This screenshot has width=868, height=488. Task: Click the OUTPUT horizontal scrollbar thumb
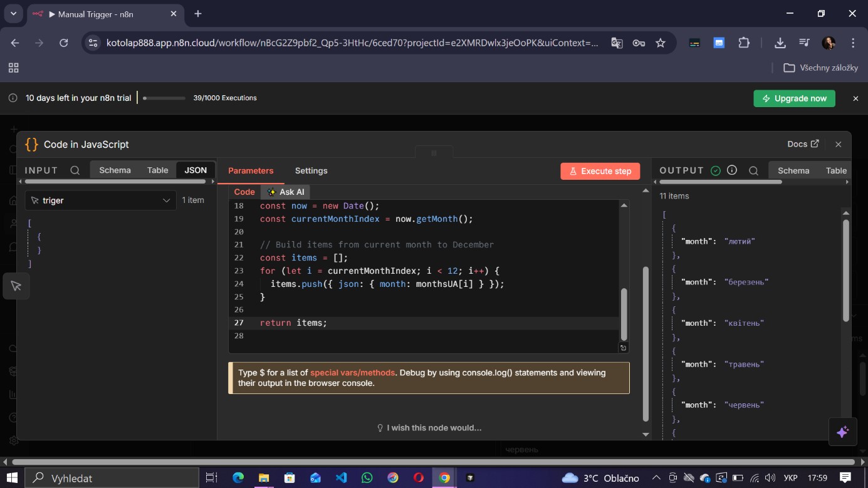[720, 182]
